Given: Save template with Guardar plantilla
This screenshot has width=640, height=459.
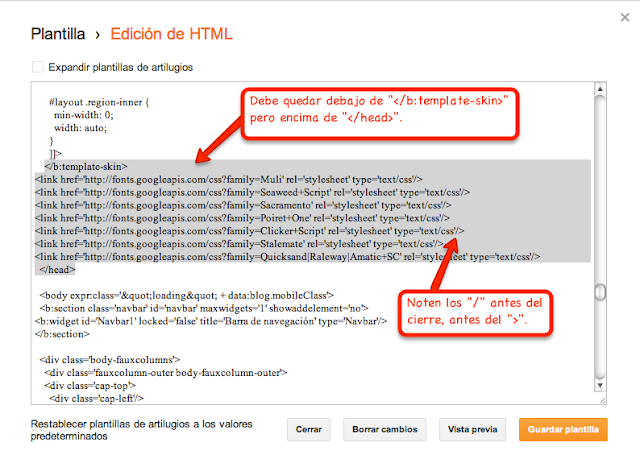Looking at the screenshot, I should tap(563, 430).
